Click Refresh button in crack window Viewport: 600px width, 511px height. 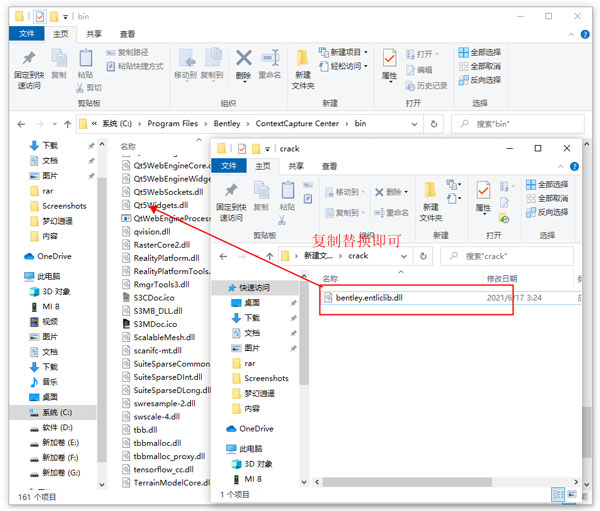(x=423, y=256)
